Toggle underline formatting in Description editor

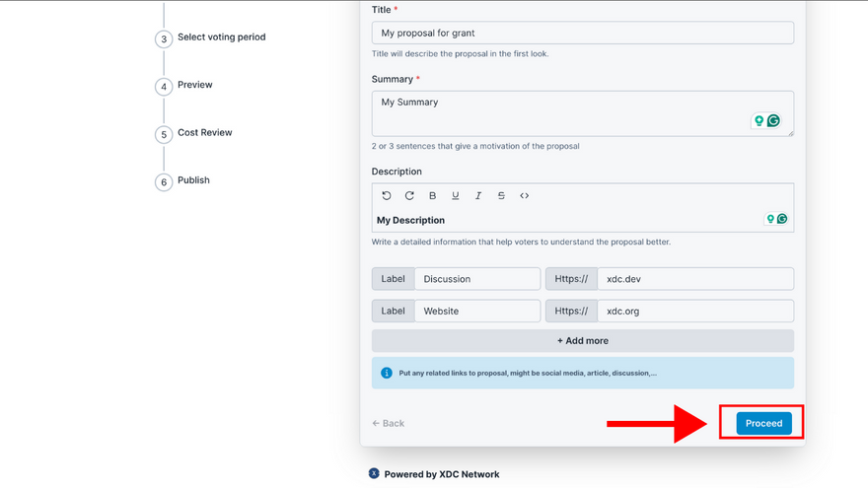456,196
